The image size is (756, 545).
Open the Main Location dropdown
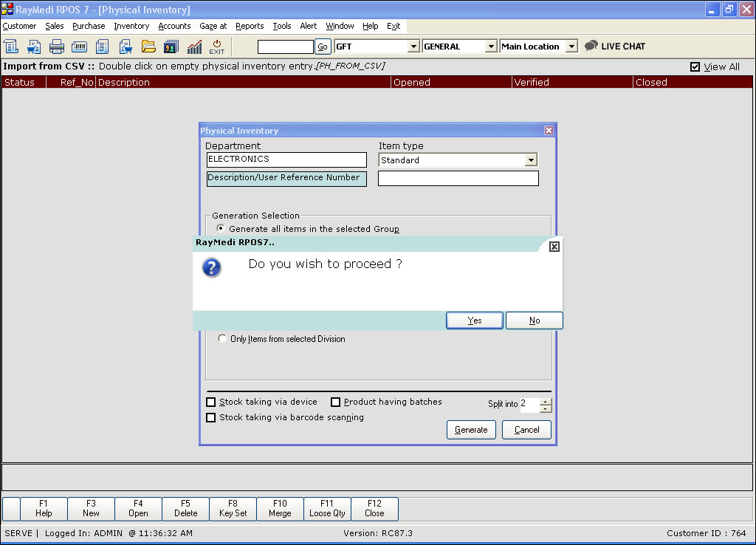click(571, 47)
